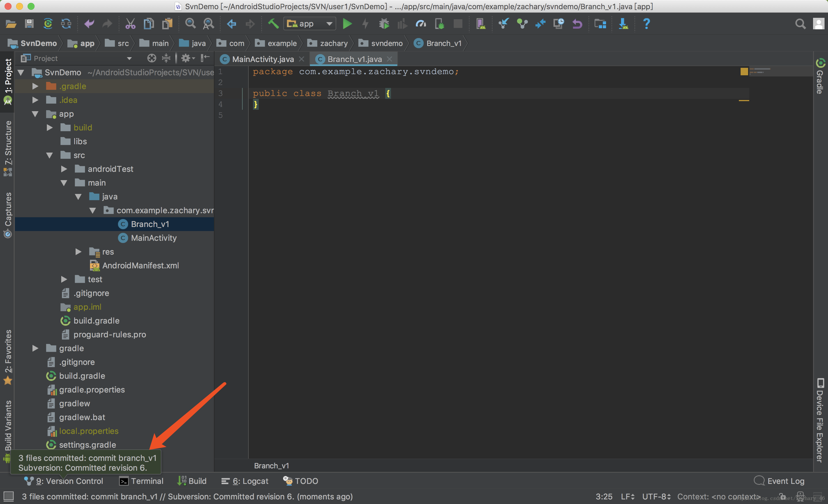Toggle the Favorites side panel

(x=8, y=357)
